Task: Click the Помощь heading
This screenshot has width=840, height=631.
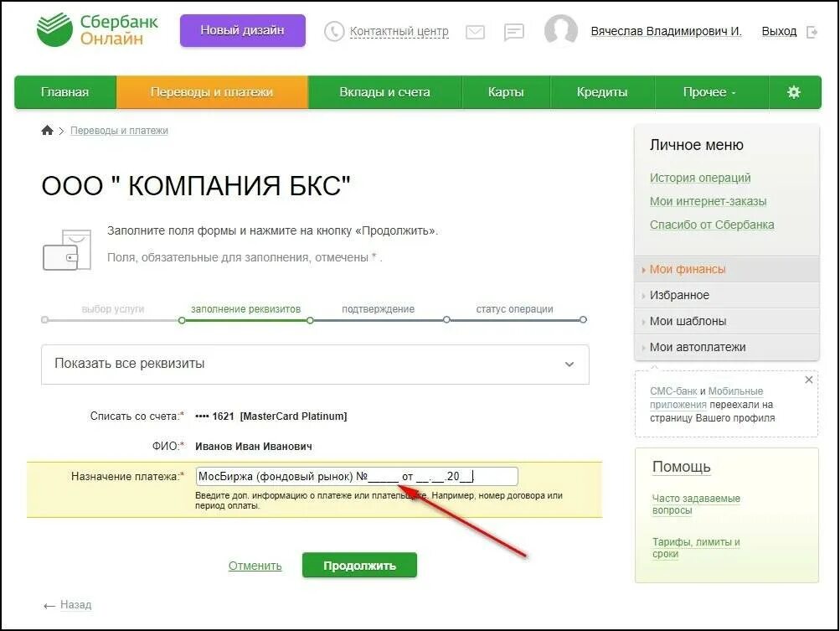Action: 682,467
